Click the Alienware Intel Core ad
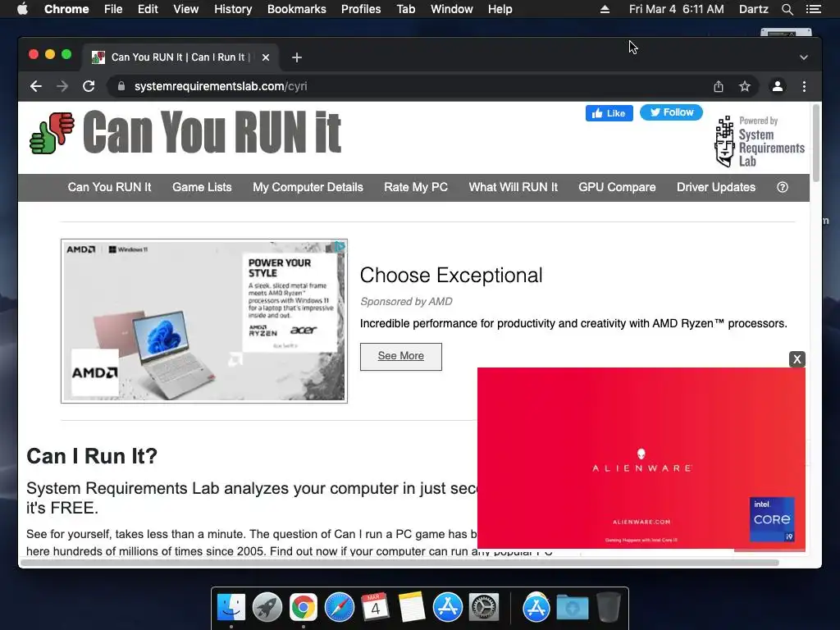The width and height of the screenshot is (840, 630). coord(641,459)
